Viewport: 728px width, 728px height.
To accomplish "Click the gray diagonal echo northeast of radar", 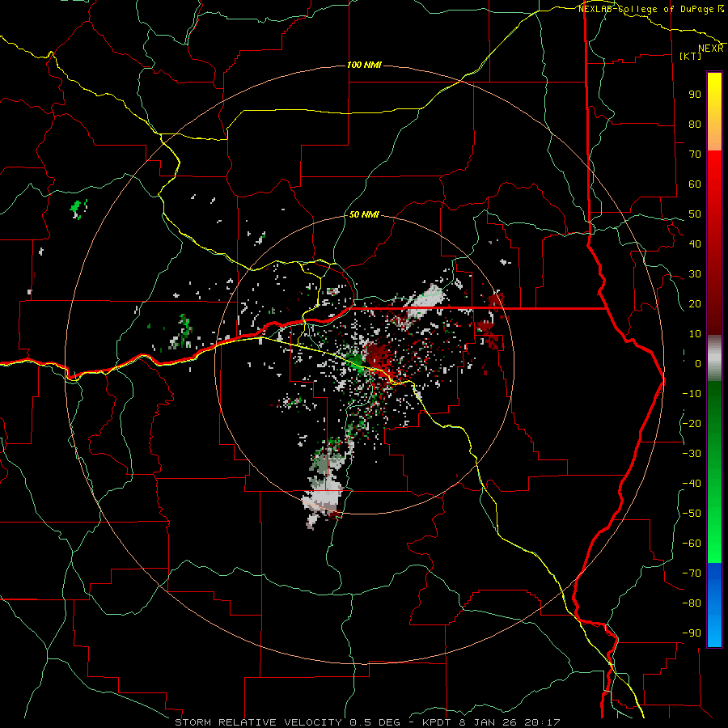I will [425, 301].
